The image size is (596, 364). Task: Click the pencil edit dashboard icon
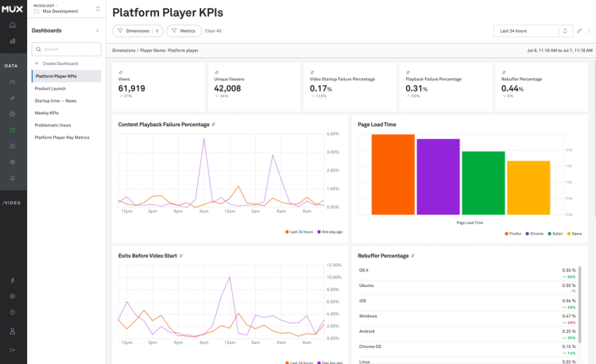tap(579, 31)
